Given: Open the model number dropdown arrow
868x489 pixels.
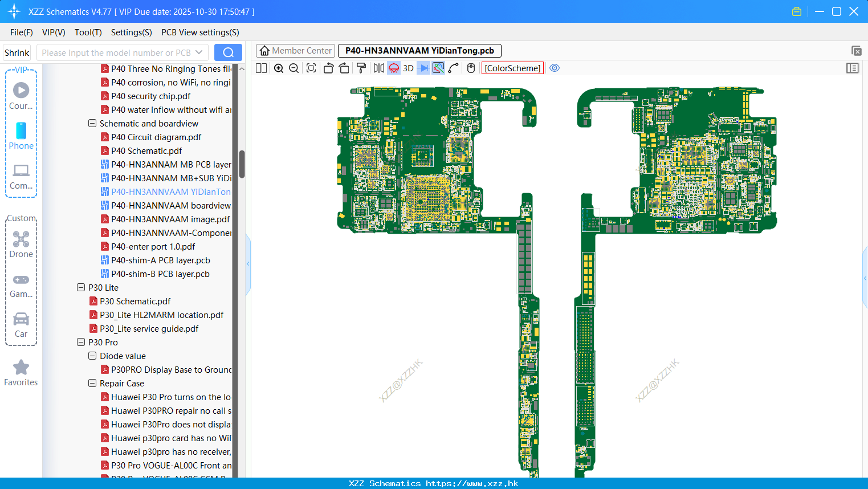Looking at the screenshot, I should click(x=199, y=52).
